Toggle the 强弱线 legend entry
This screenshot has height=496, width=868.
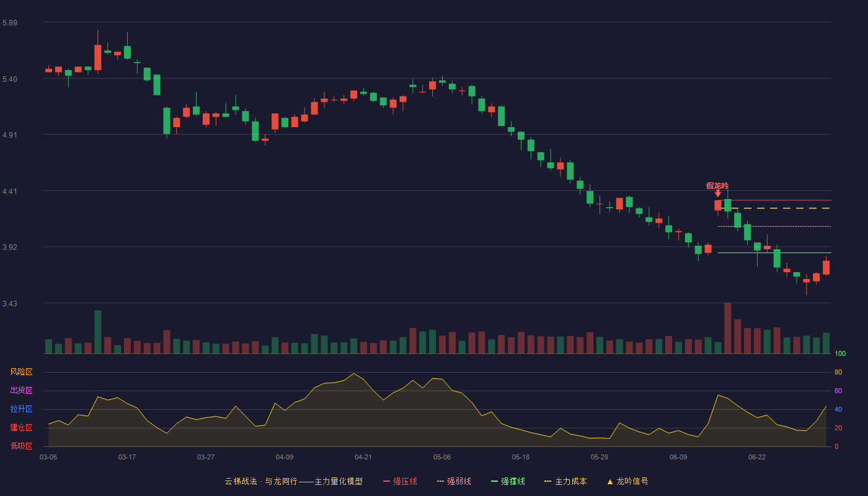tap(454, 481)
